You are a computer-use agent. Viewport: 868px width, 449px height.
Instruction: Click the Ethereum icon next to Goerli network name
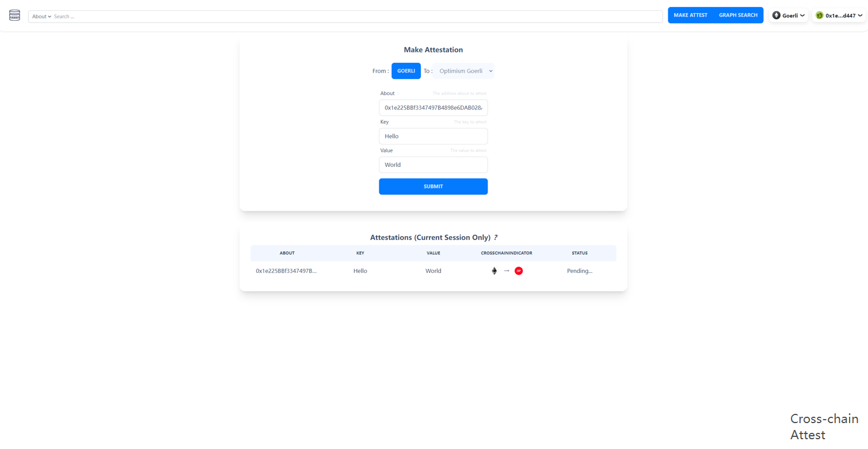tap(777, 16)
